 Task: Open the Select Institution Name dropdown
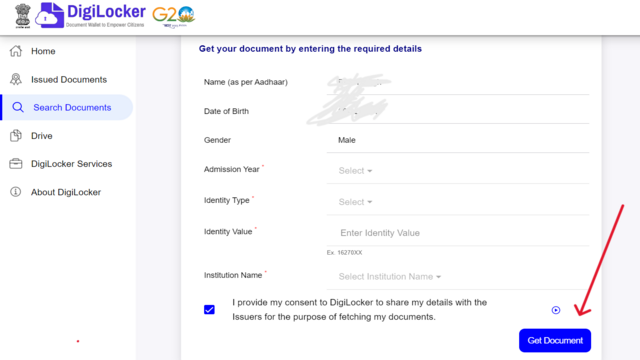[x=458, y=277]
